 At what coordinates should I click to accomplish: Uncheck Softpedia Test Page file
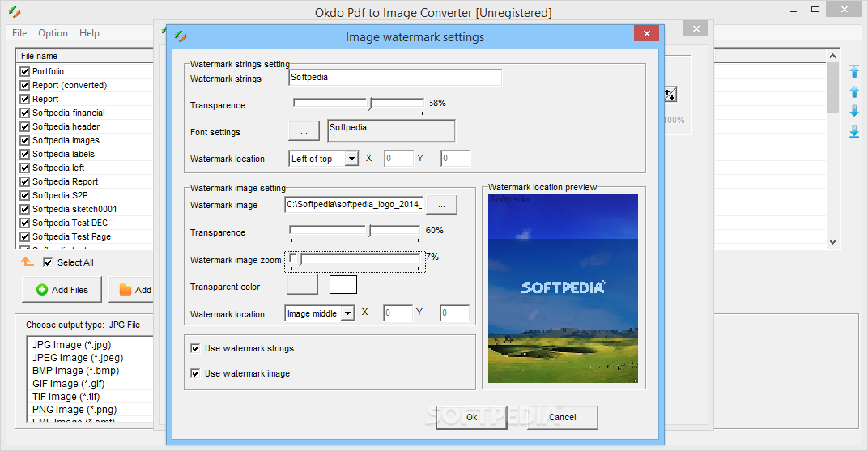coord(24,237)
